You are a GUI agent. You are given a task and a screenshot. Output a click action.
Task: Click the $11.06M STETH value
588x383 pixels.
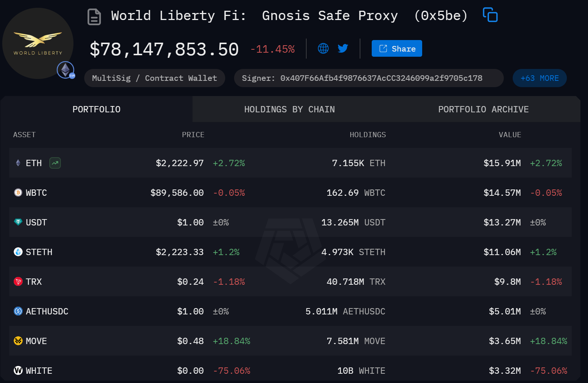[x=502, y=252]
